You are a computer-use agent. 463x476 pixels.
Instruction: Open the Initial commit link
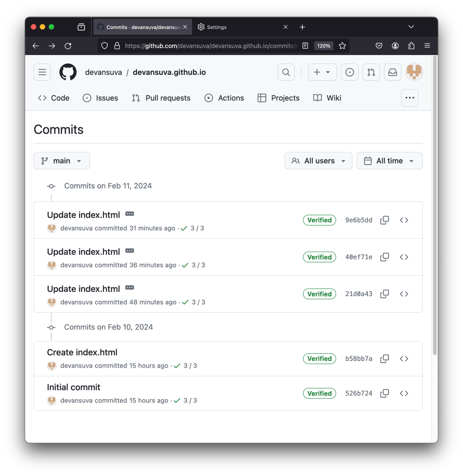[73, 387]
